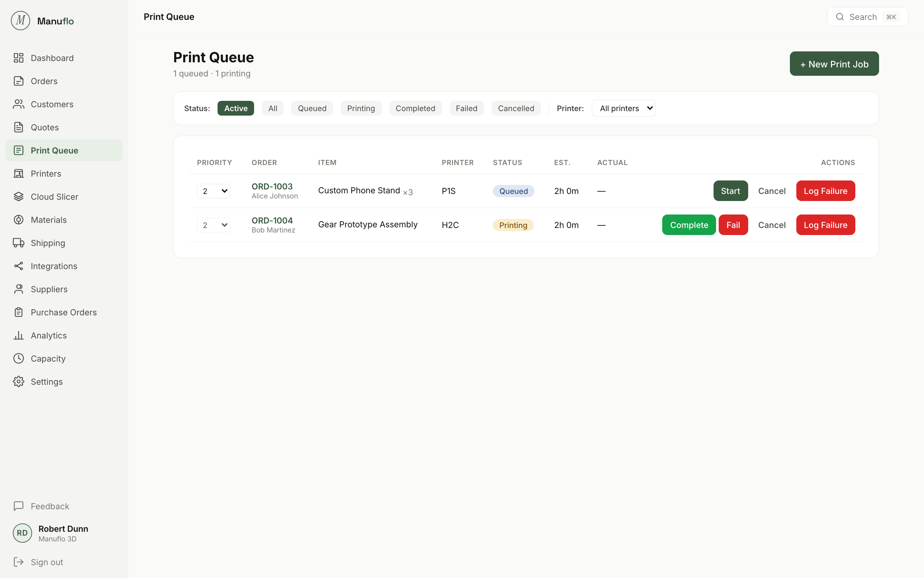
Task: Open Robert Dunn profile name
Action: (63, 529)
